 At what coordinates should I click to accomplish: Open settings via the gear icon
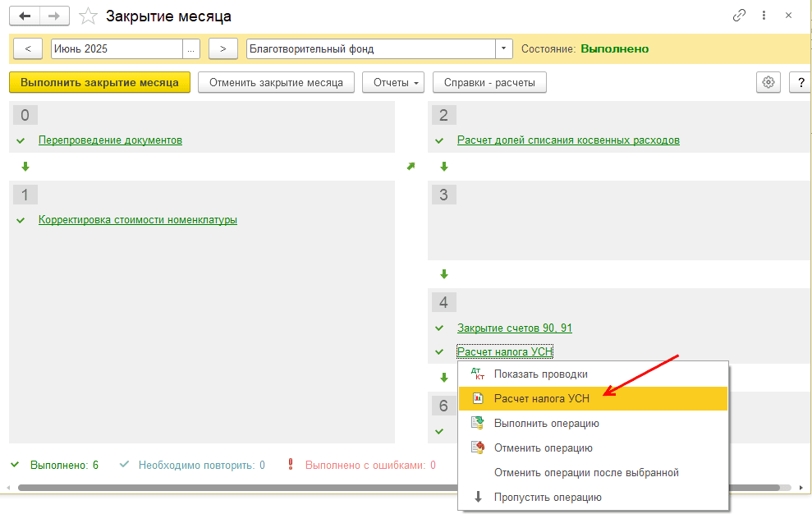(768, 82)
